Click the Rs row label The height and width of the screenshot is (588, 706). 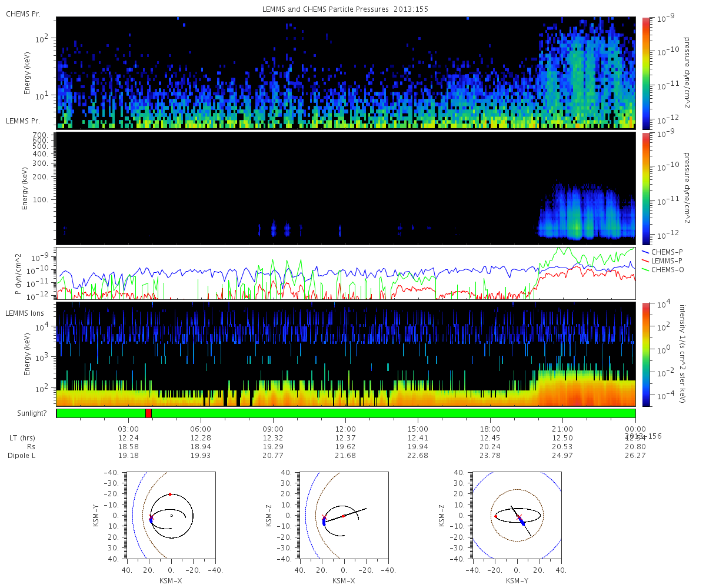[x=30, y=447]
